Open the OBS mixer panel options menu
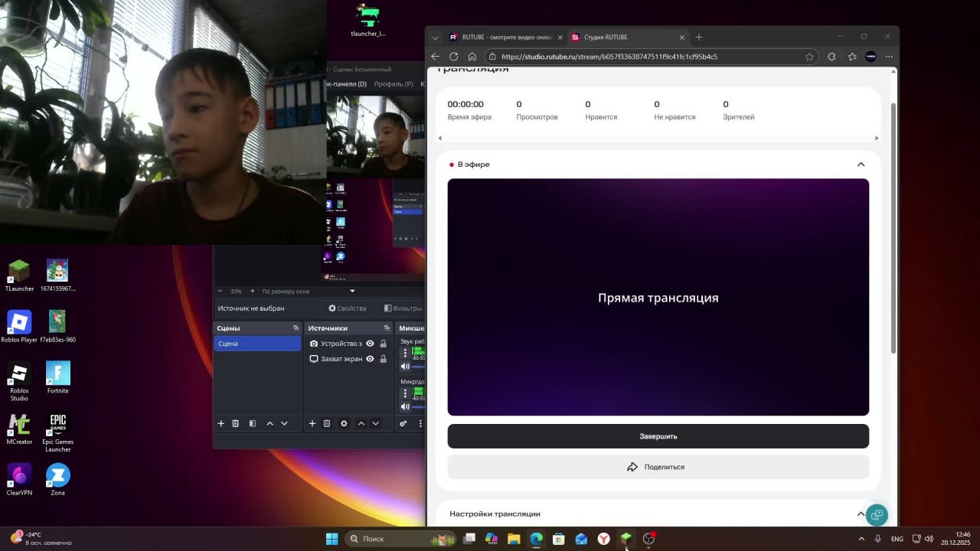 pyautogui.click(x=420, y=423)
